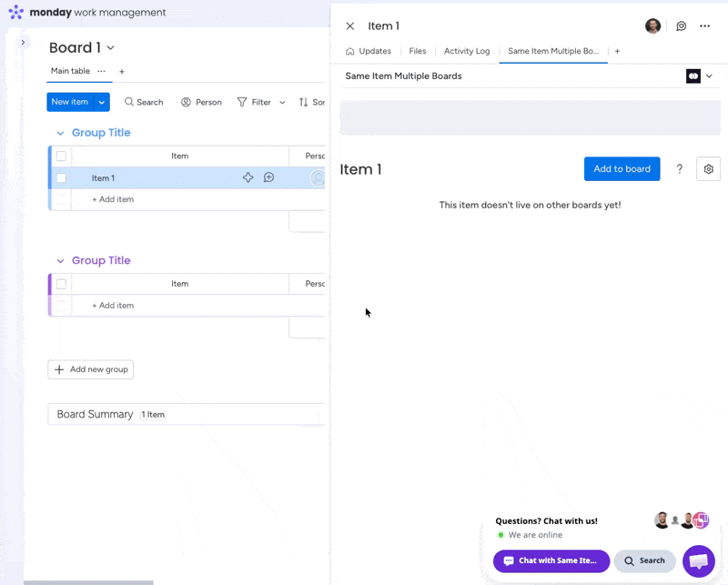
Task: Add a new board view with plus
Action: pos(122,72)
